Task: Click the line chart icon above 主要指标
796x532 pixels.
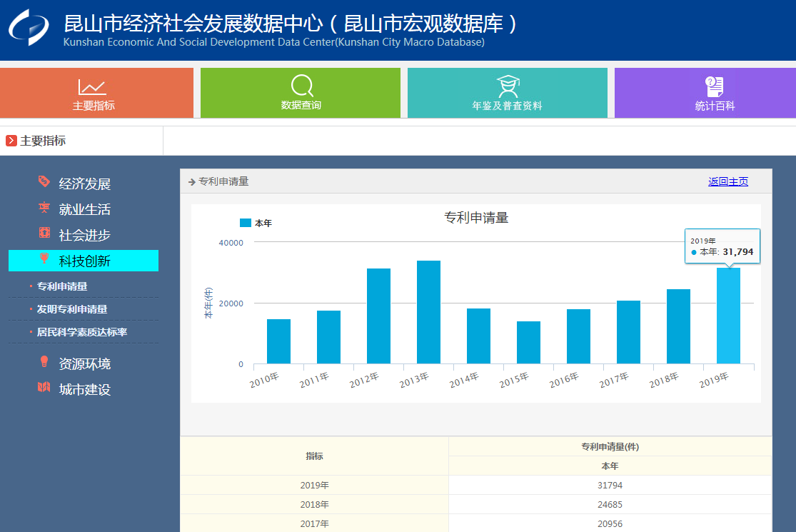Action: (x=92, y=87)
